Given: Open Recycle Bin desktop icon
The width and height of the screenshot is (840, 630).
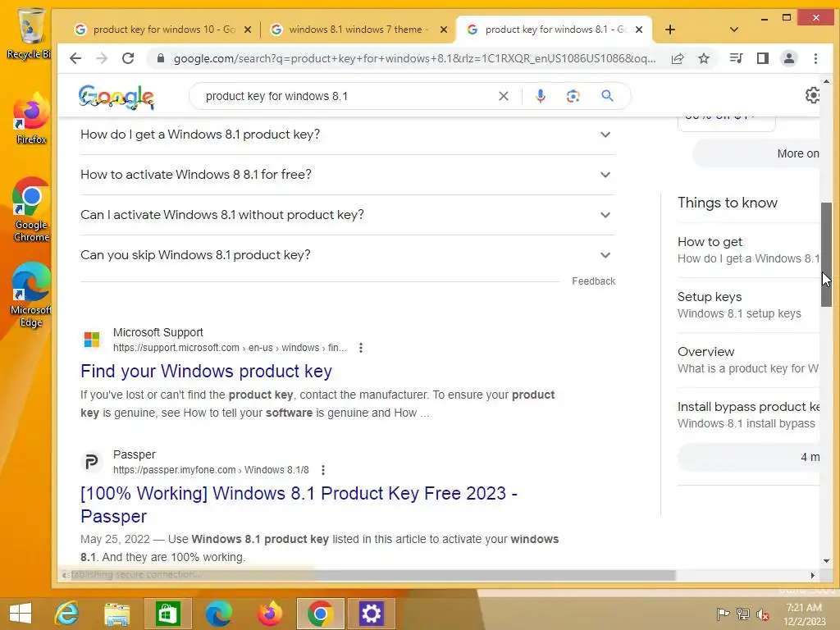Looking at the screenshot, I should tap(30, 34).
